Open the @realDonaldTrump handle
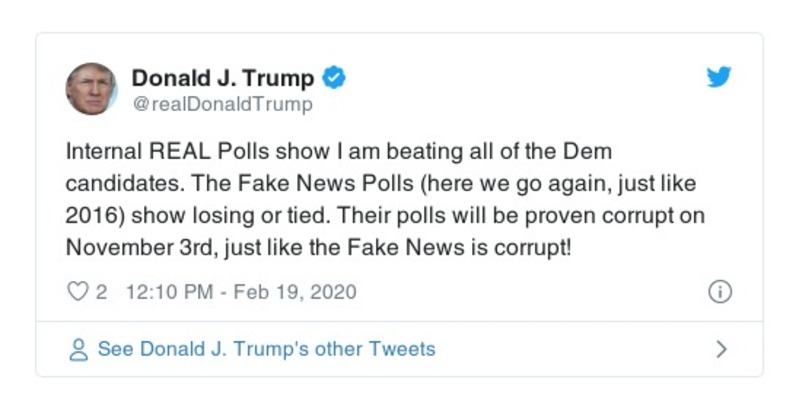The image size is (799, 414). [x=222, y=104]
